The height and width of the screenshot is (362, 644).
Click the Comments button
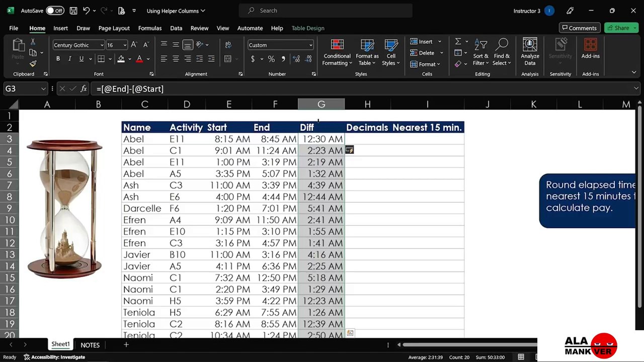[580, 28]
